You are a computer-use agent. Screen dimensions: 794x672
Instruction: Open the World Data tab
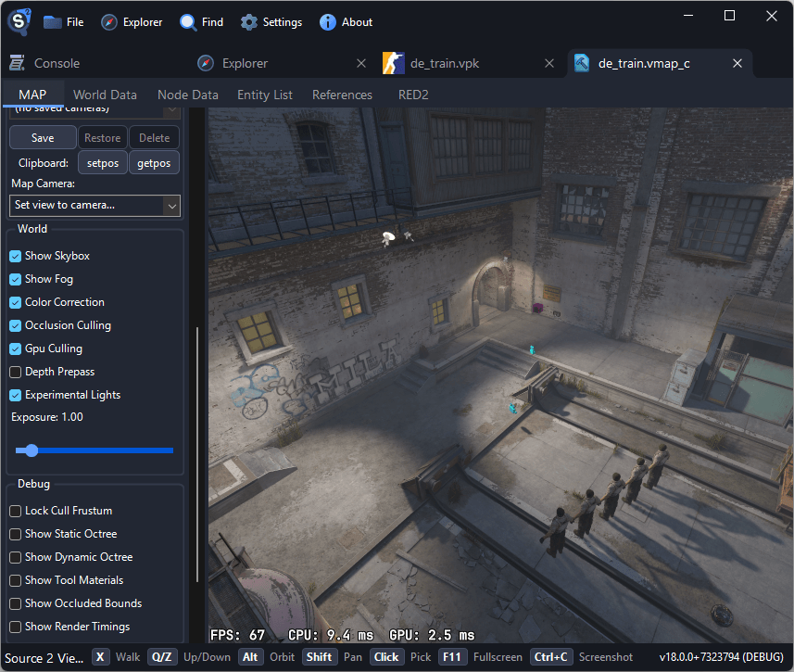[x=105, y=95]
